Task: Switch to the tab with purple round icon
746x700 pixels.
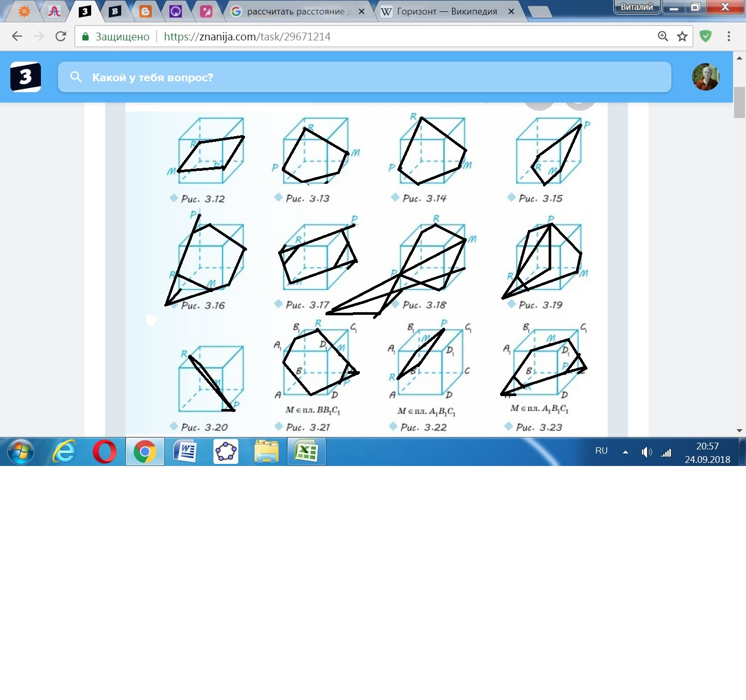Action: click(176, 11)
